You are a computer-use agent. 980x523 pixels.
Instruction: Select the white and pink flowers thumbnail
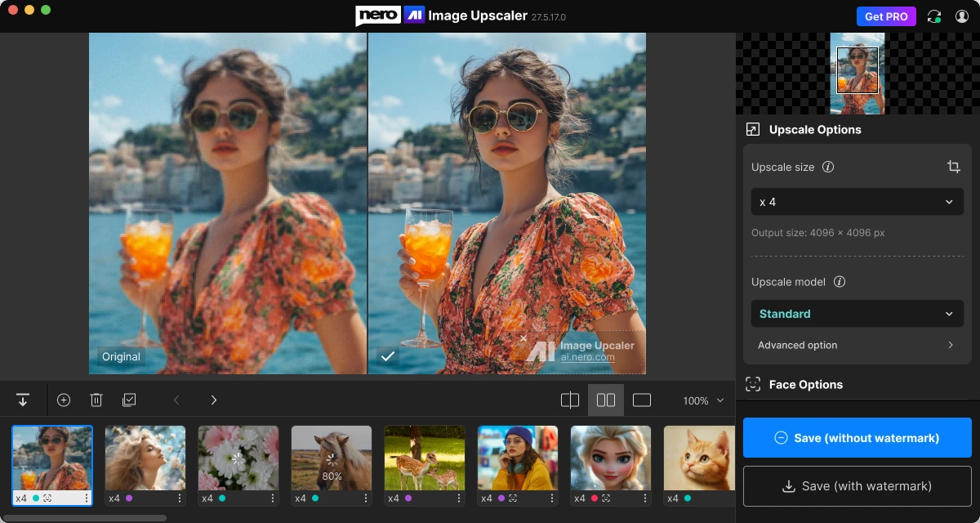(x=238, y=458)
